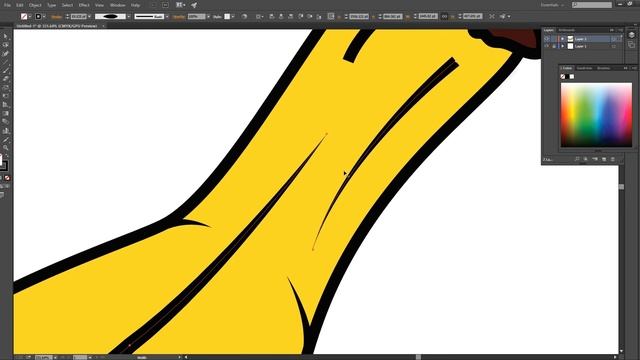Pick black swatch in Color panel
The height and width of the screenshot is (360, 640).
pos(567,76)
